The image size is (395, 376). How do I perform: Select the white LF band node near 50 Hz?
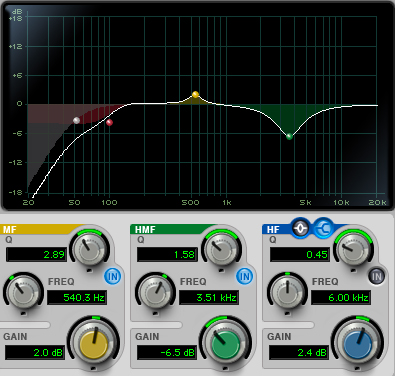76,120
